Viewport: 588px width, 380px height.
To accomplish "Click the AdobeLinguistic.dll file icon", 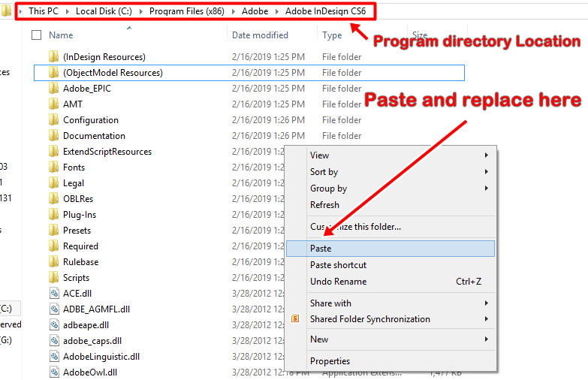I will click(54, 356).
